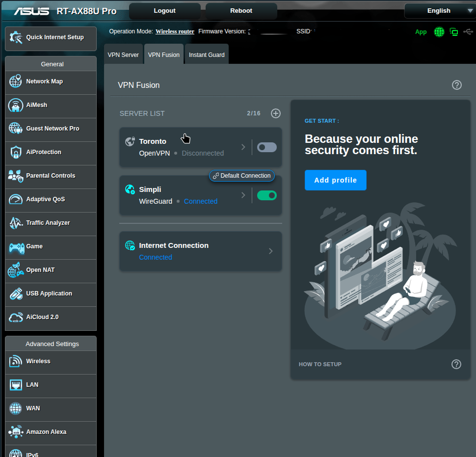Click the Simpli Connected status text
476x457 pixels.
click(x=201, y=201)
